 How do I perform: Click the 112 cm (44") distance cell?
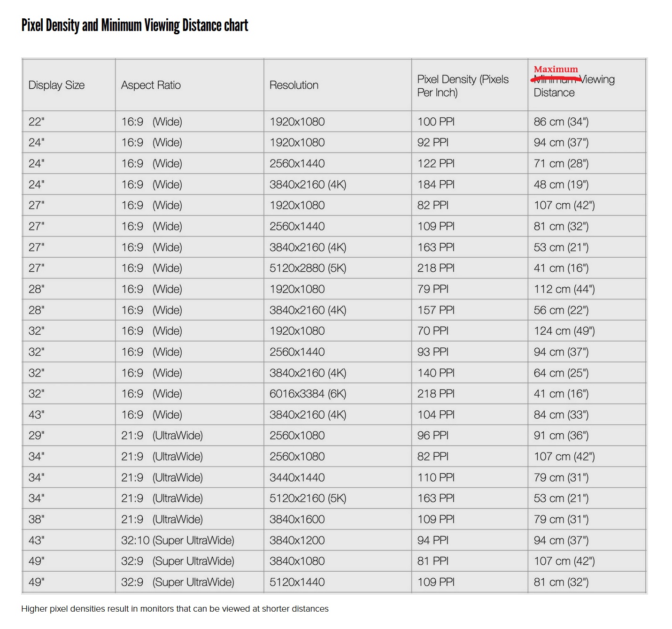pyautogui.click(x=587, y=289)
